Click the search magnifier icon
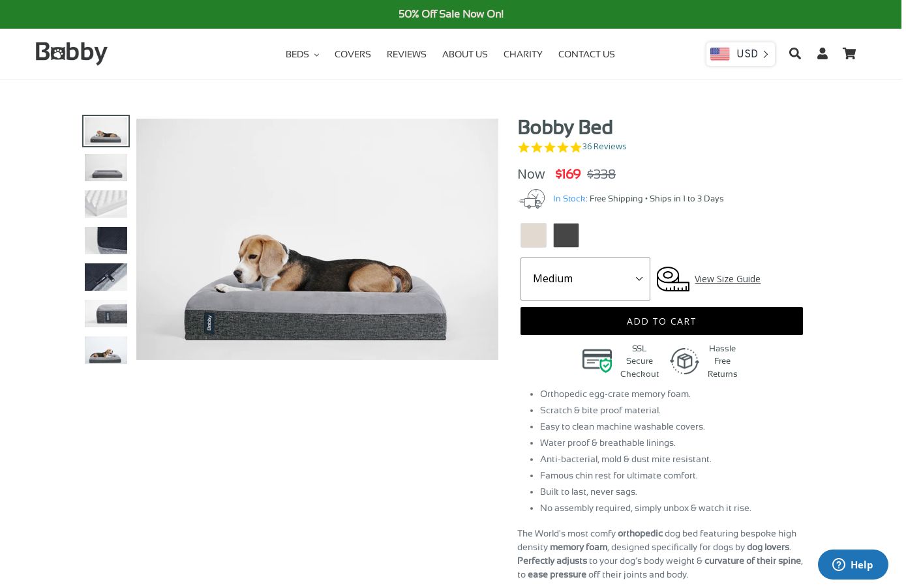The width and height of the screenshot is (906, 588). [x=794, y=53]
